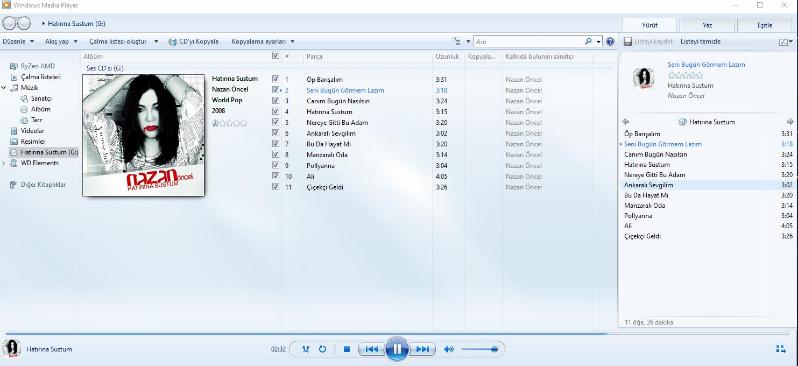Click the playback seek progress bar
The image size is (798, 366).
click(398, 334)
